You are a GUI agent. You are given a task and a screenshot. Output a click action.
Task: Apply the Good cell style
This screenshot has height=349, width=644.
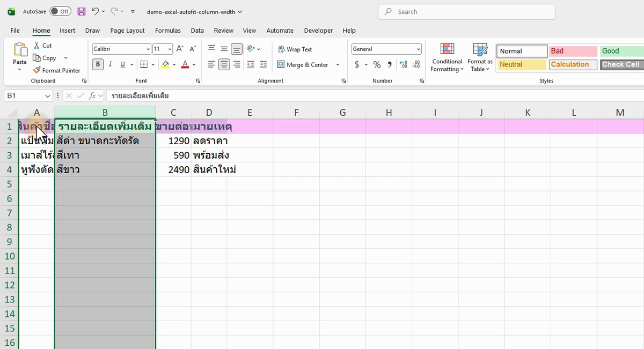tap(622, 51)
